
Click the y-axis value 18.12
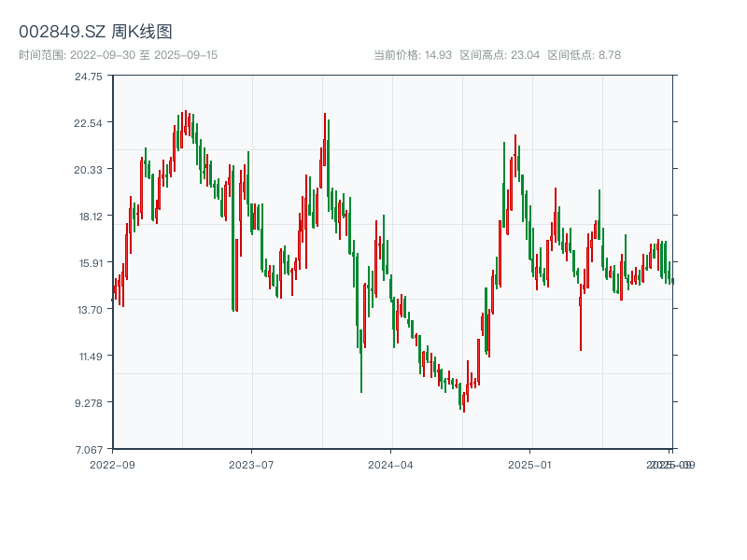click(91, 217)
